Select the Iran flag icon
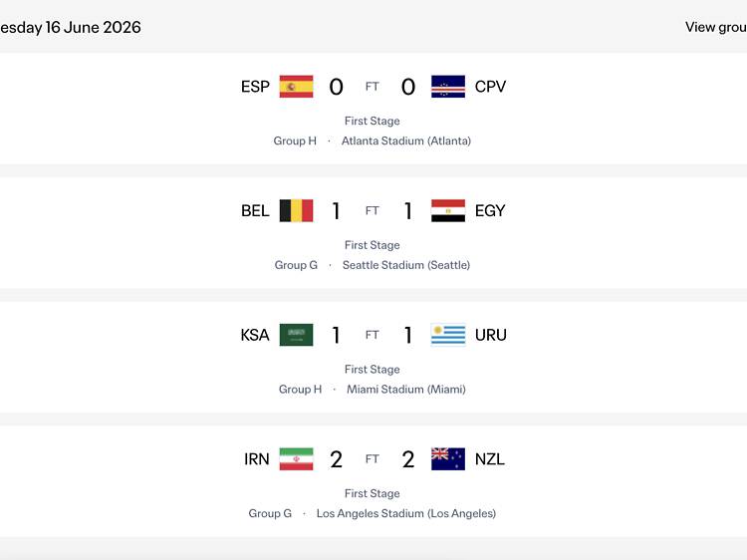This screenshot has height=560, width=747. [x=296, y=459]
